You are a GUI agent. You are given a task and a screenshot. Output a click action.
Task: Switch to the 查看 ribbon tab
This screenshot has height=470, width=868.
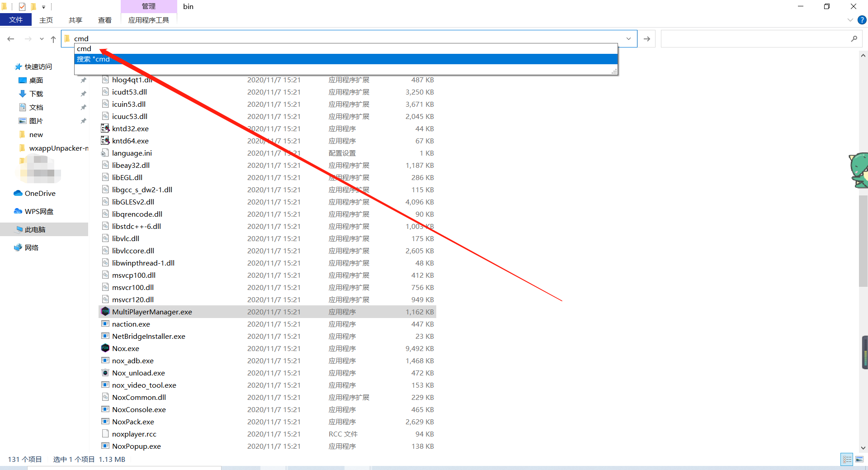tap(105, 20)
